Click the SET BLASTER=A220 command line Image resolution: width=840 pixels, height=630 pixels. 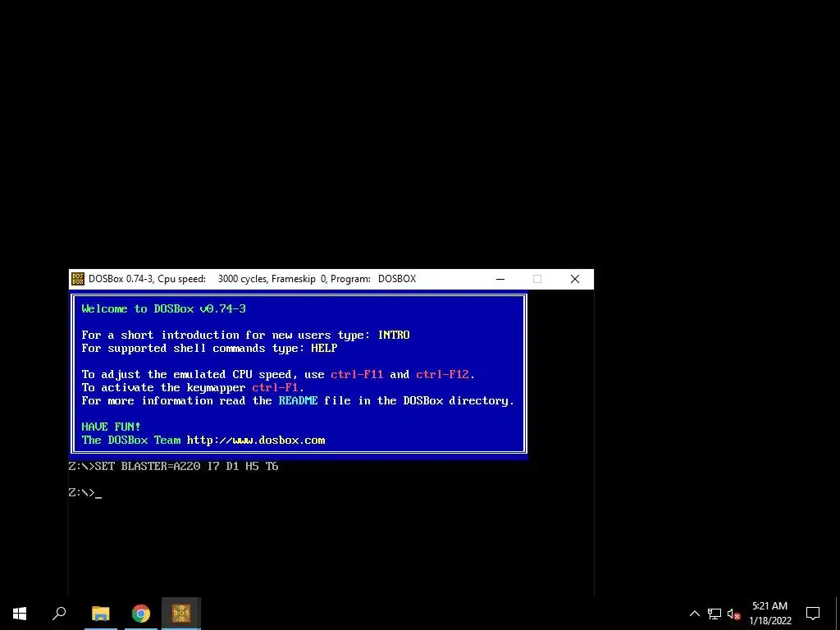point(174,467)
